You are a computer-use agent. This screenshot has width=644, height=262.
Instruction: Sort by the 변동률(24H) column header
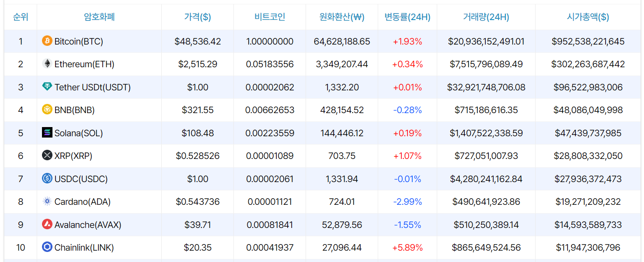[407, 17]
